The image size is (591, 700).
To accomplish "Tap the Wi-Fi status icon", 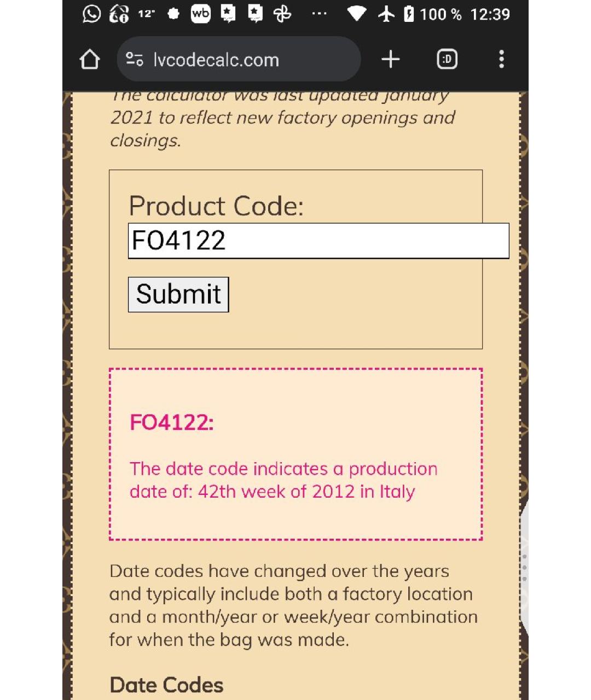I will 357,14.
